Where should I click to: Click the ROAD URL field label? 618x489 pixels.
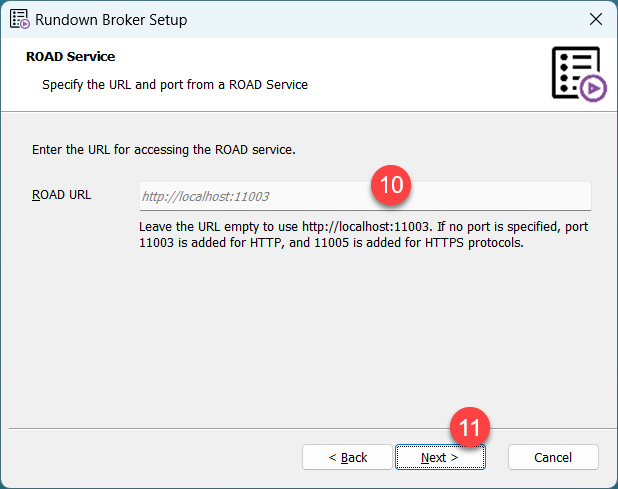pyautogui.click(x=62, y=195)
